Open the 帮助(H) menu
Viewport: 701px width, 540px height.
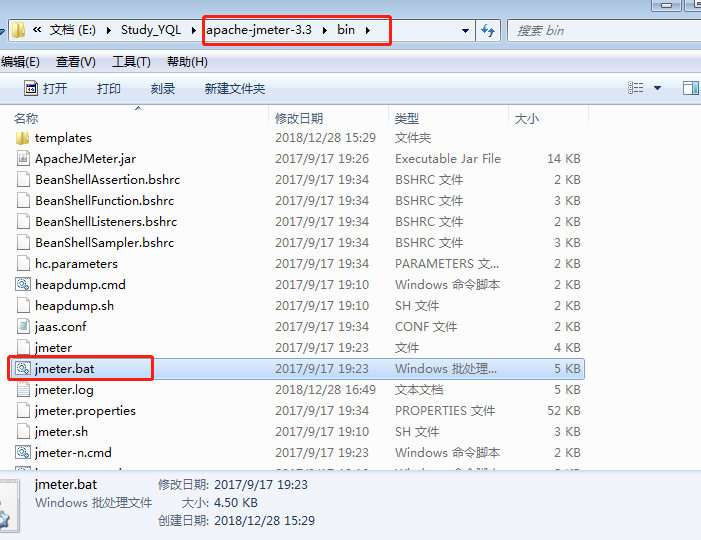[x=187, y=62]
